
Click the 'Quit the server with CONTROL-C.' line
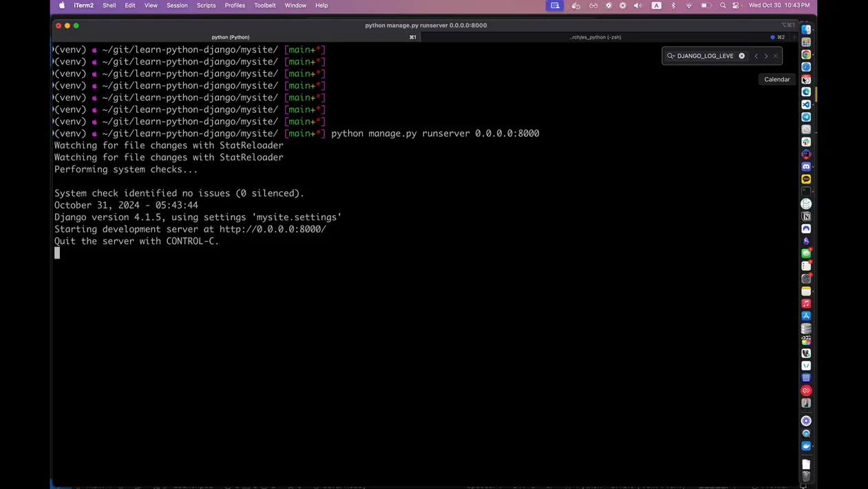(137, 241)
